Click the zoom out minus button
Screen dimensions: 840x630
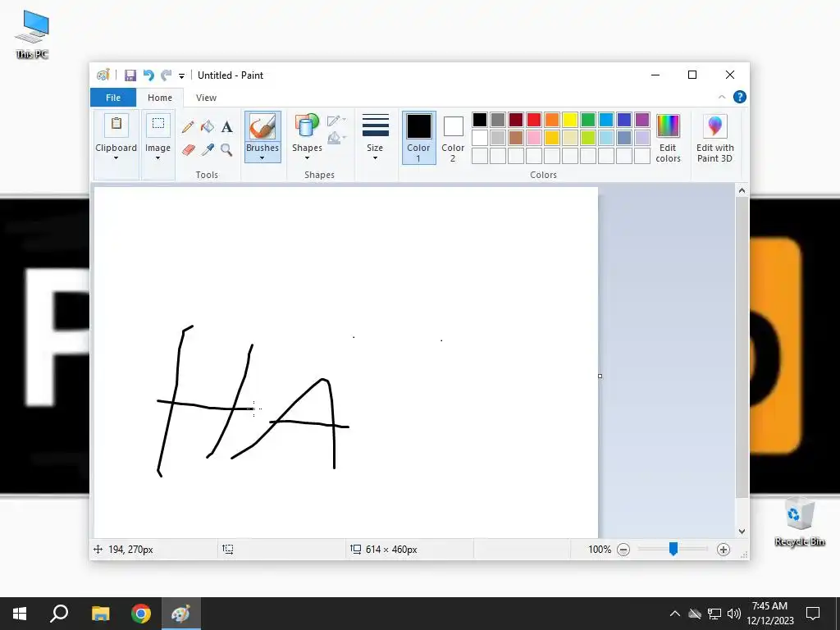pos(623,550)
